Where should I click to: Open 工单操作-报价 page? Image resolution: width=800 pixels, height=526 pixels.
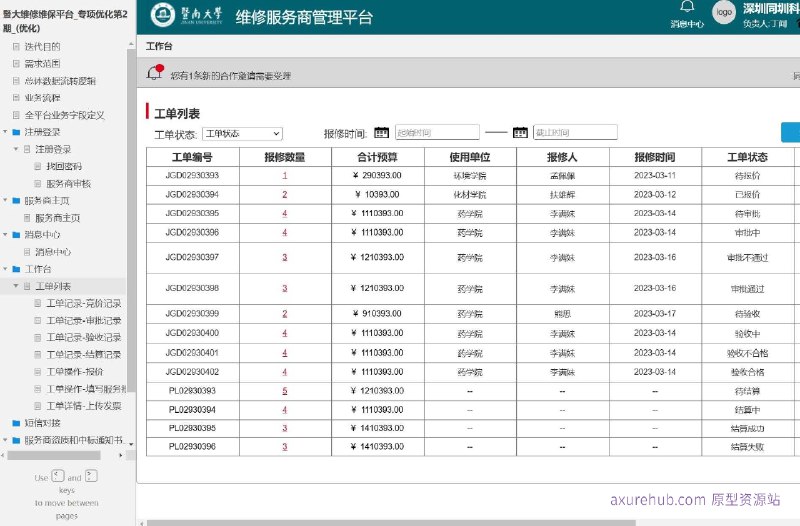coord(74,372)
